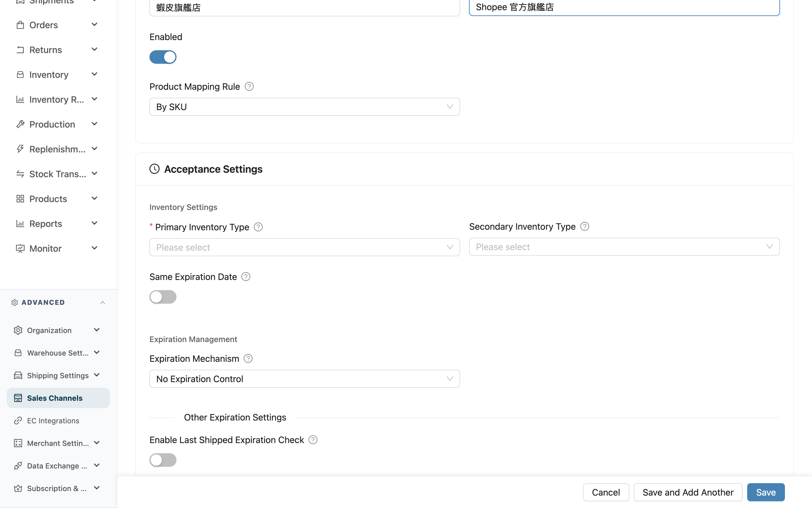812x508 pixels.
Task: Click the Orders bag icon in sidebar
Action: coord(20,25)
